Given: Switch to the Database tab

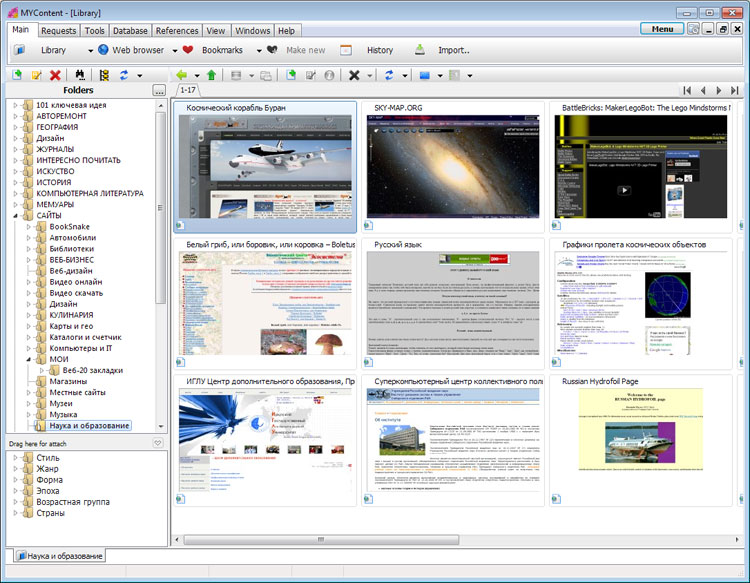Looking at the screenshot, I should (130, 31).
